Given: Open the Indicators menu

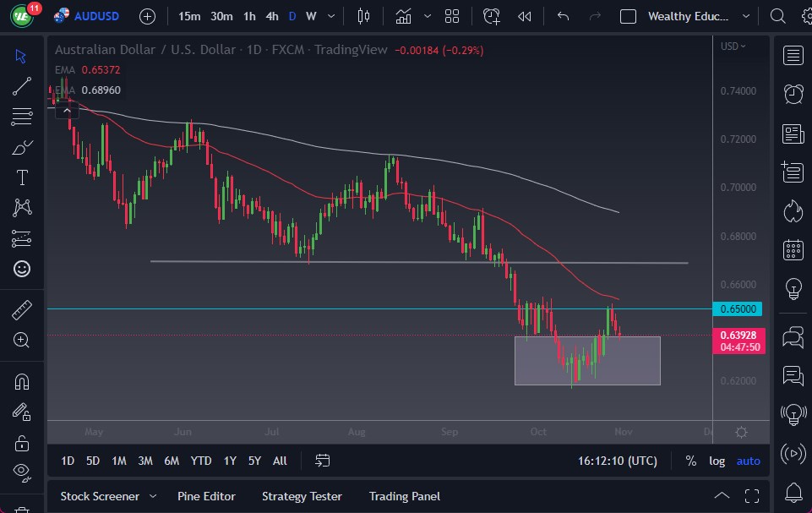Looking at the screenshot, I should tap(403, 15).
